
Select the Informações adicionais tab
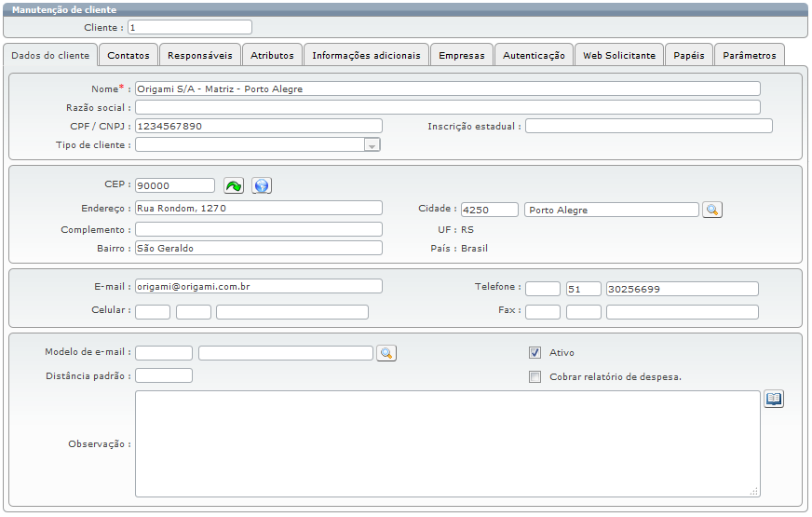tap(366, 55)
